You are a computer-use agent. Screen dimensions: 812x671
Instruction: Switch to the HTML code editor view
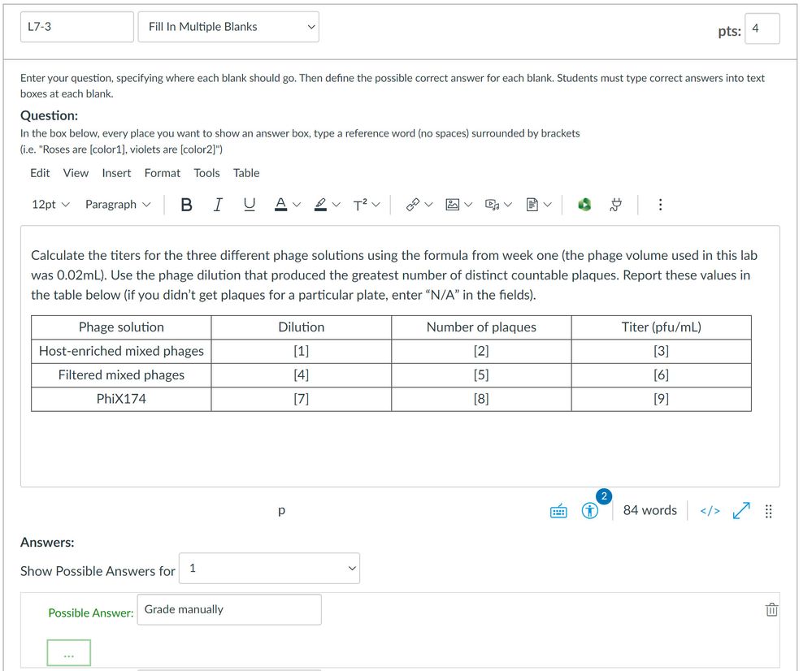pos(710,511)
